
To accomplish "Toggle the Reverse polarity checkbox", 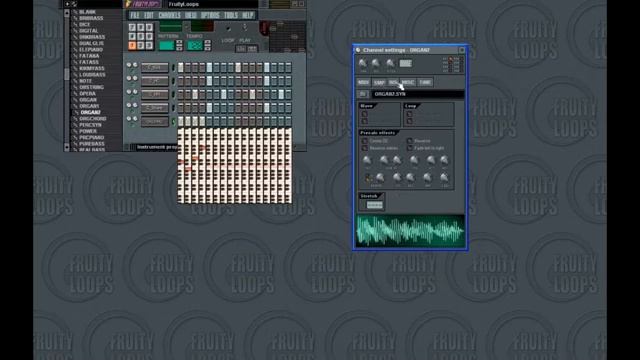I will [x=365, y=148].
